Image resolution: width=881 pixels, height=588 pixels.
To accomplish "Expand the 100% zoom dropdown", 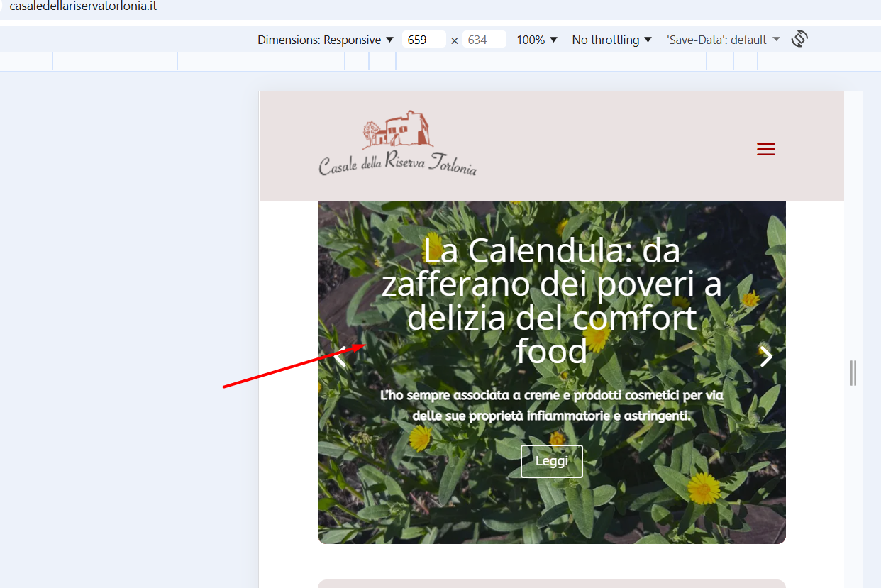I will tap(536, 40).
